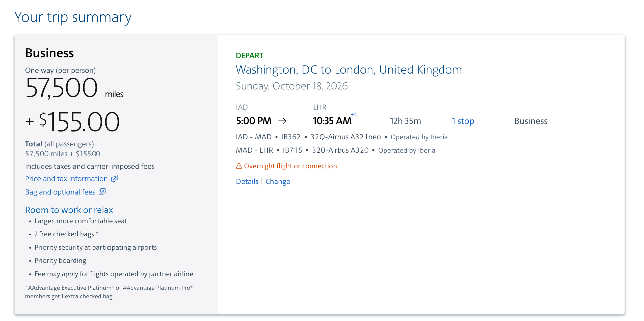Click the 1 stop link
The height and width of the screenshot is (321, 644).
(x=463, y=121)
